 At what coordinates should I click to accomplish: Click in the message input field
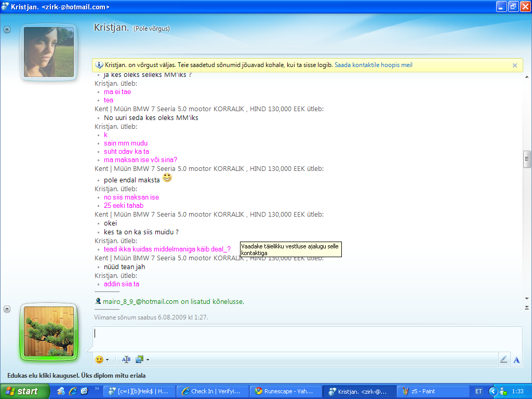pos(307,339)
